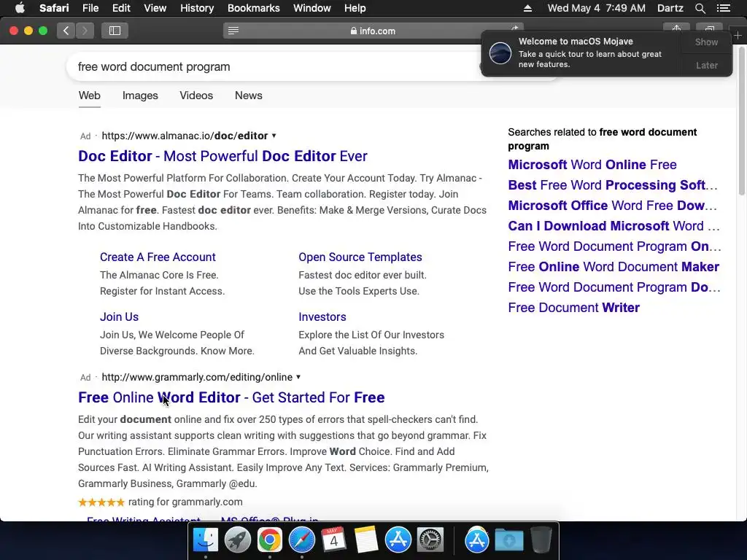Switch to Videos results tab

[x=196, y=96]
